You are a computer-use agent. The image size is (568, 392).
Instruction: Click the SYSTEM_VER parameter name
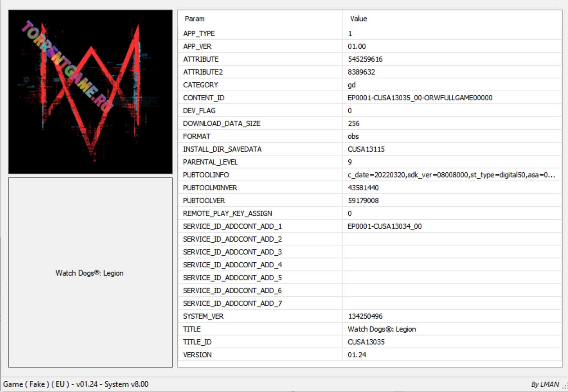click(x=203, y=316)
